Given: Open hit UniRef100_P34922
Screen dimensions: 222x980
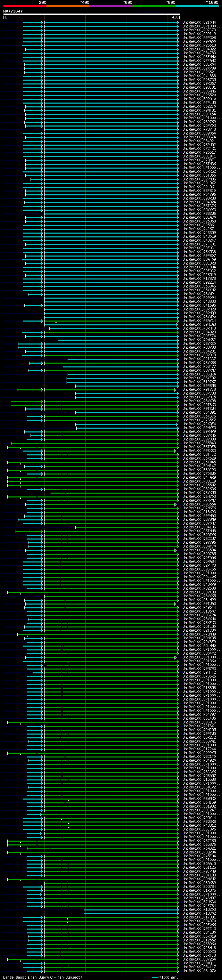Looking at the screenshot, I should point(199,49).
